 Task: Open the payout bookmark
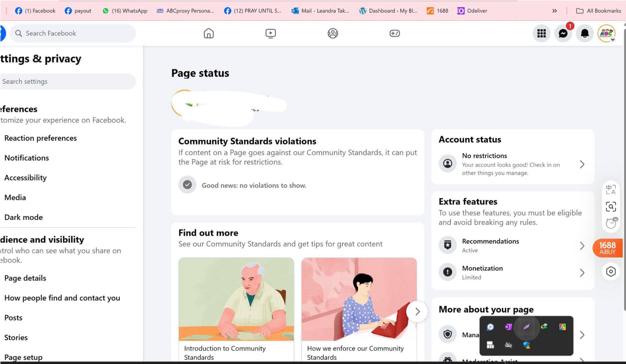[x=78, y=11]
